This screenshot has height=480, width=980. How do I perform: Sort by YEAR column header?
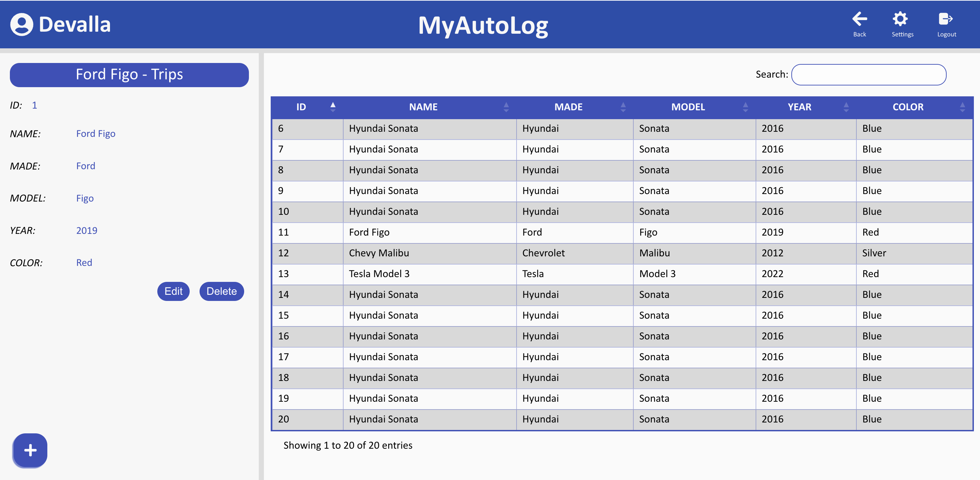click(799, 107)
